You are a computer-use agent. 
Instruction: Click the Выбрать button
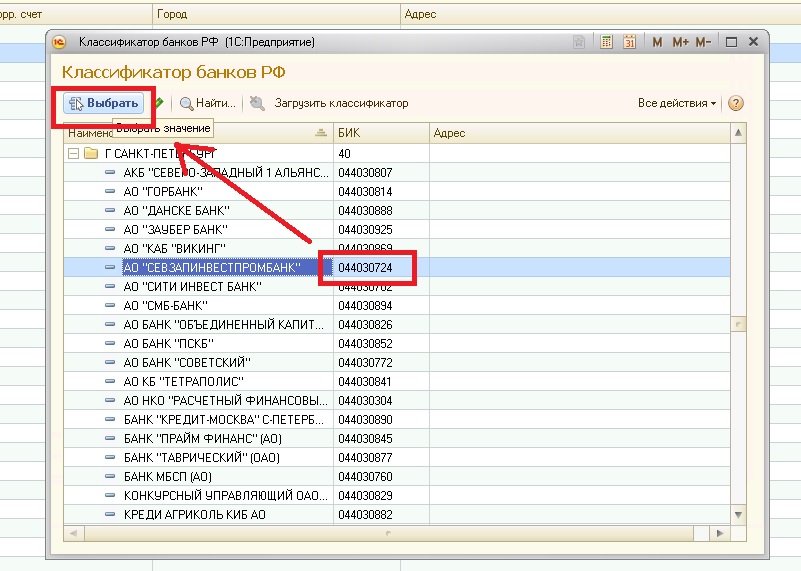[x=104, y=103]
